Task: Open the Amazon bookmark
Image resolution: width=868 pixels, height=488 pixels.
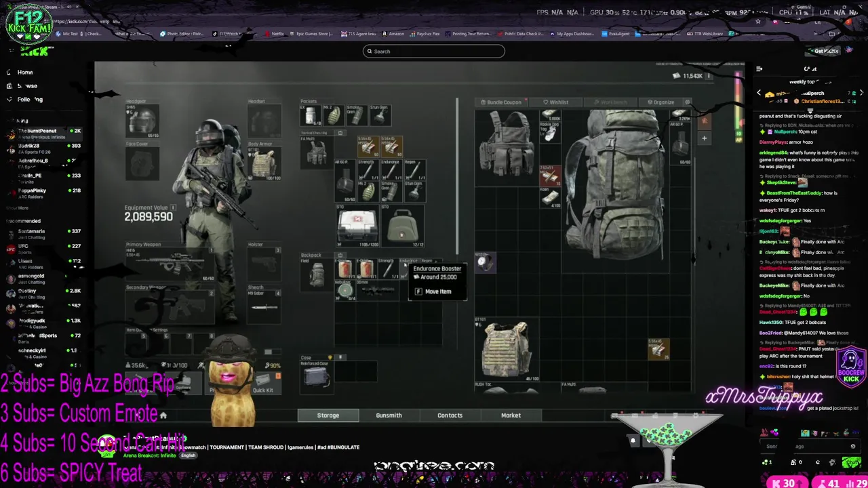Action: (x=393, y=34)
